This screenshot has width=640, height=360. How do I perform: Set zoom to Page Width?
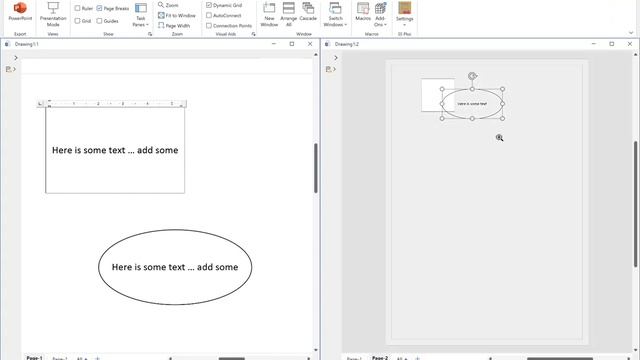[174, 25]
